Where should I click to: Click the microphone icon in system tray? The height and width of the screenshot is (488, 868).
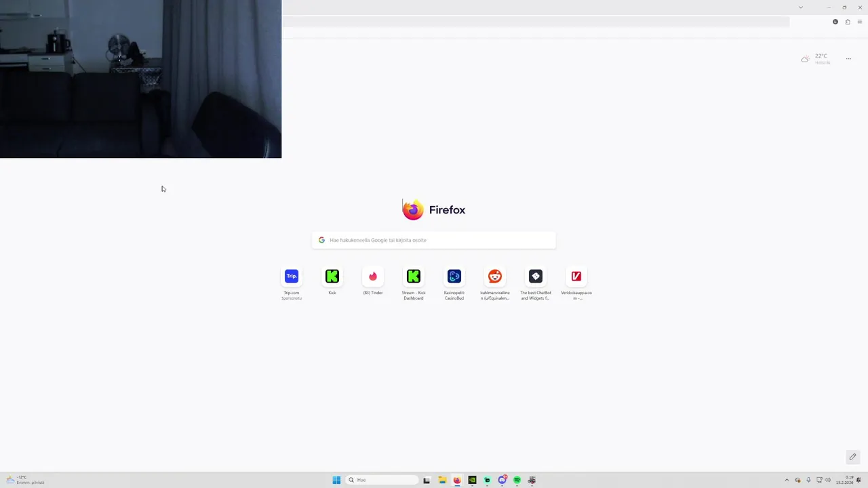(808, 480)
